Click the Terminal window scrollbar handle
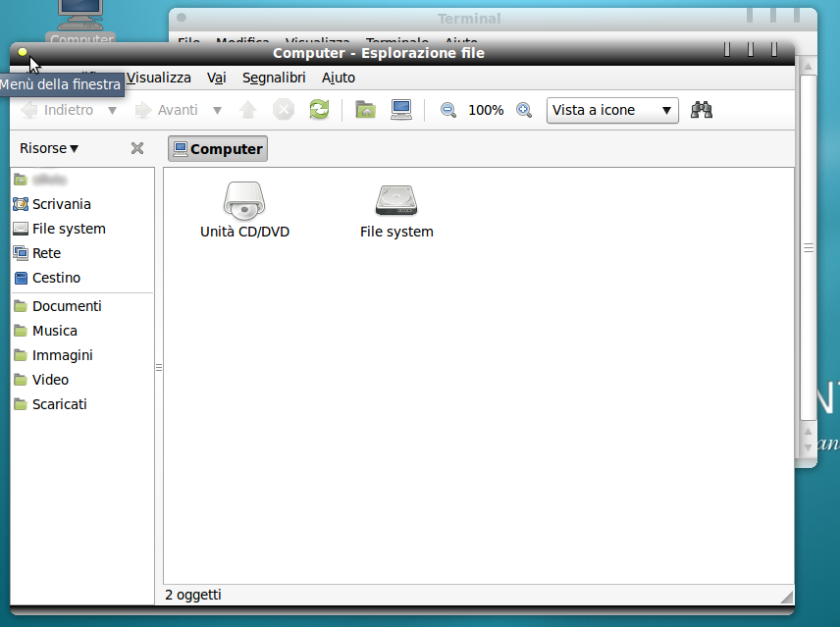This screenshot has width=840, height=627. coord(809,248)
